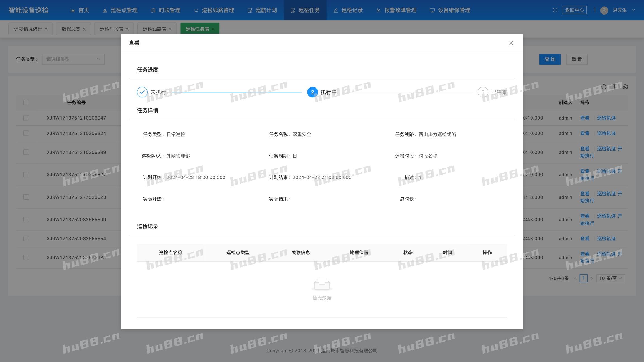Tick the select-all checkbox in table header
Screen dimensions: 644x362
coord(26,103)
